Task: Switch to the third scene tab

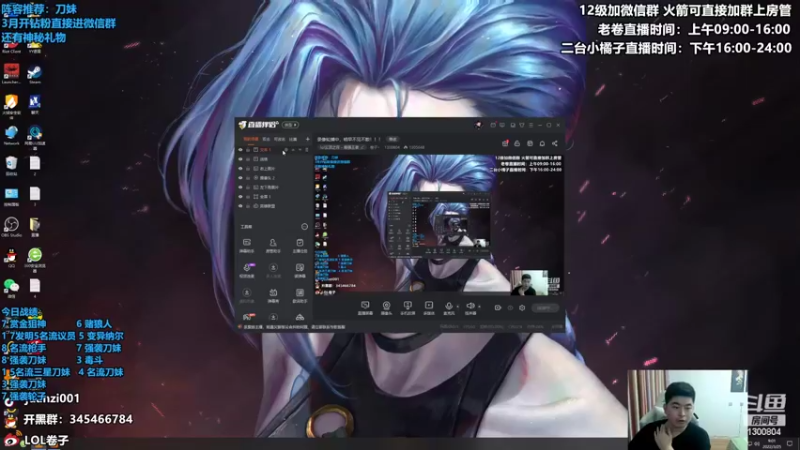Action: point(280,139)
